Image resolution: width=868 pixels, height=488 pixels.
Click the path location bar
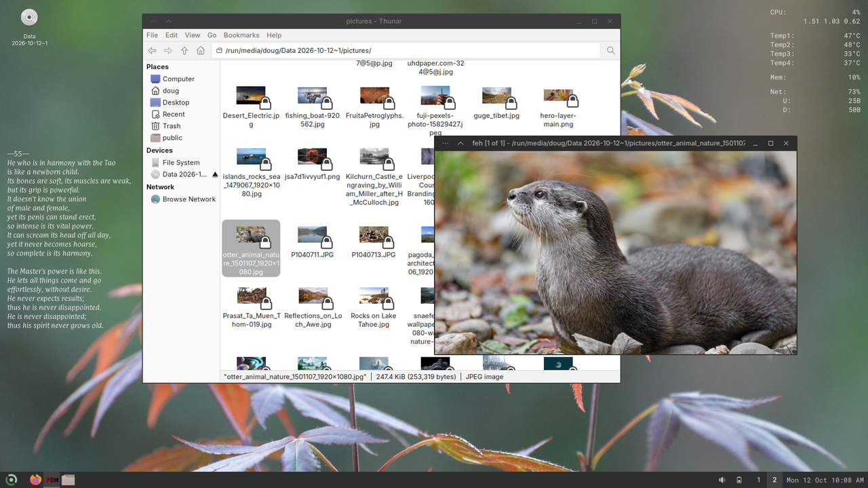[x=406, y=51]
